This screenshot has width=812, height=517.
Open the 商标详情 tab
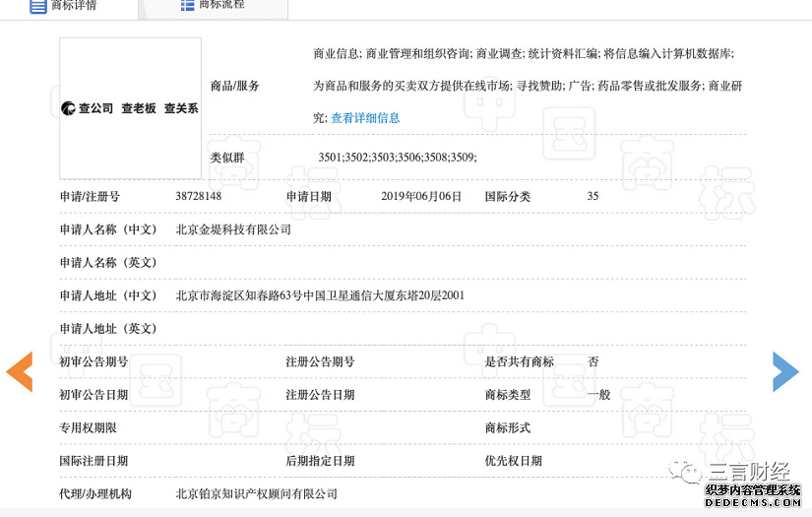69,8
